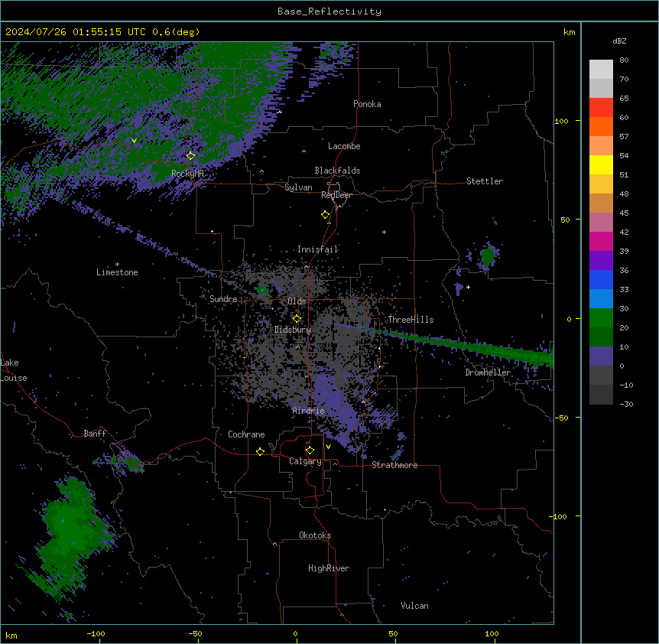659x644 pixels.
Task: Pick the orange 57-60 dBZ legend swatch
Action: click(601, 126)
